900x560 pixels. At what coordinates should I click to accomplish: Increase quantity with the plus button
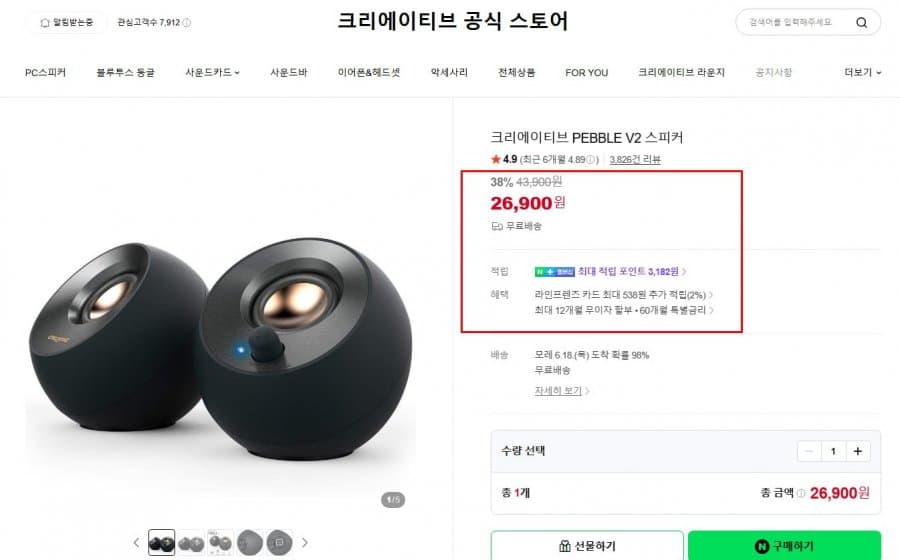point(858,452)
